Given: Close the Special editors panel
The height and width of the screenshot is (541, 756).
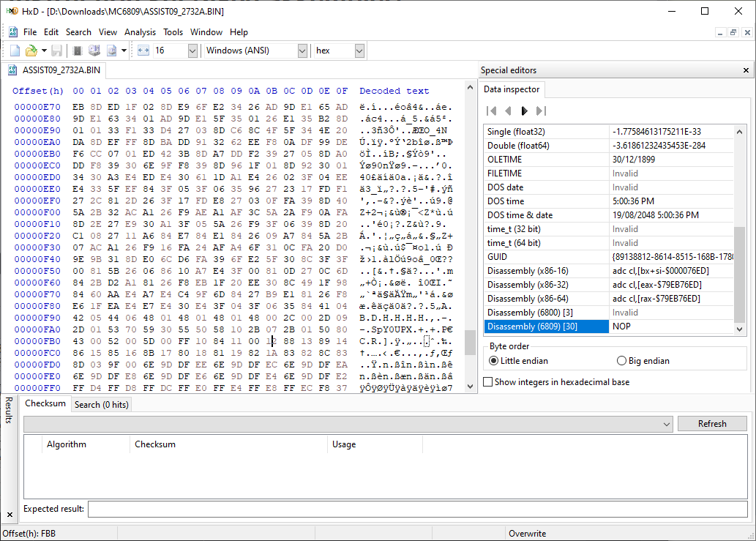Looking at the screenshot, I should click(x=746, y=70).
